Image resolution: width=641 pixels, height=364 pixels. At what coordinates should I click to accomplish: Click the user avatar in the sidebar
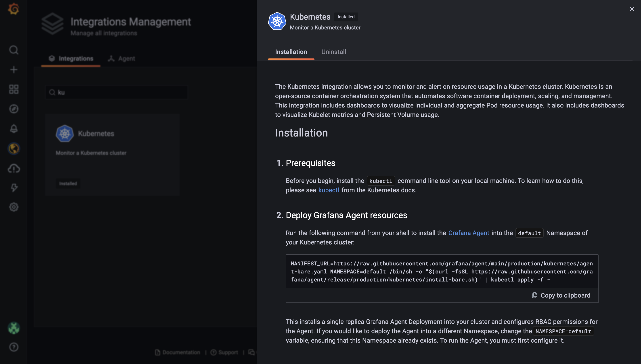14,328
